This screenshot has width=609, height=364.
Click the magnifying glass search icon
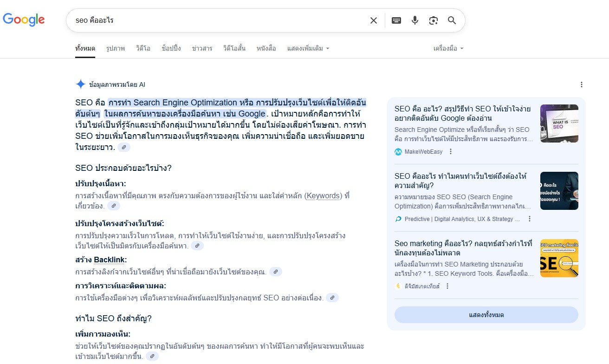(452, 20)
